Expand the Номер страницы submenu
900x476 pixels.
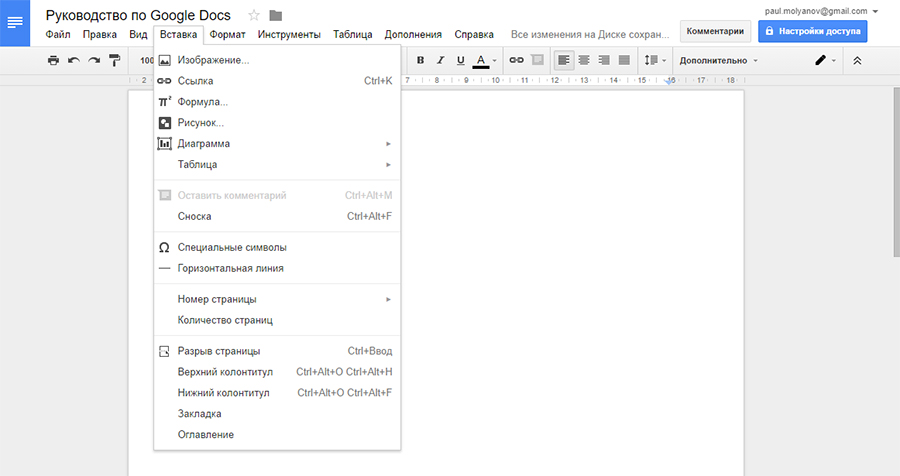(277, 299)
